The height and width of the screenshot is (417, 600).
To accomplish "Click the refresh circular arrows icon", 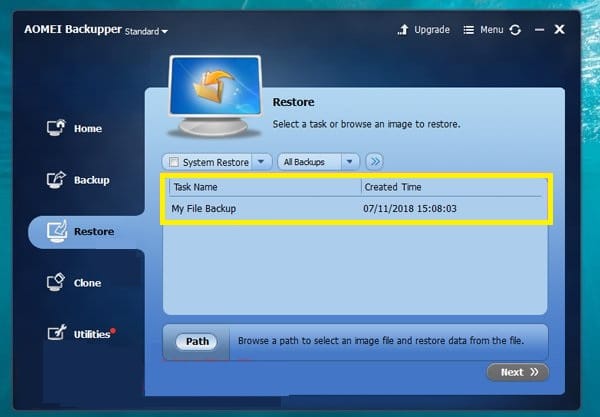I will [515, 30].
